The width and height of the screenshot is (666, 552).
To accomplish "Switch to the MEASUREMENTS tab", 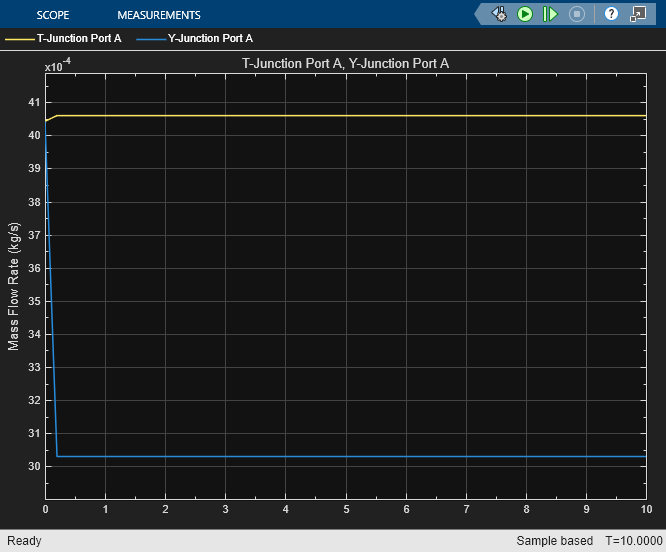I will point(158,15).
